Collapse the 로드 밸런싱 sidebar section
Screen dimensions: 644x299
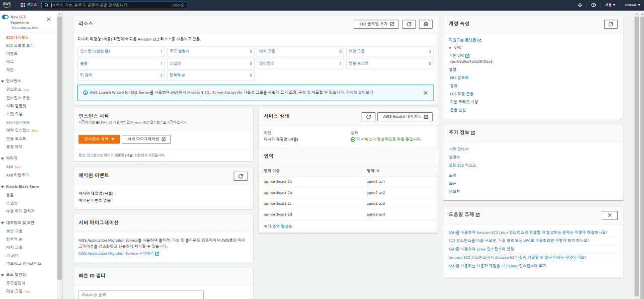click(x=3, y=274)
